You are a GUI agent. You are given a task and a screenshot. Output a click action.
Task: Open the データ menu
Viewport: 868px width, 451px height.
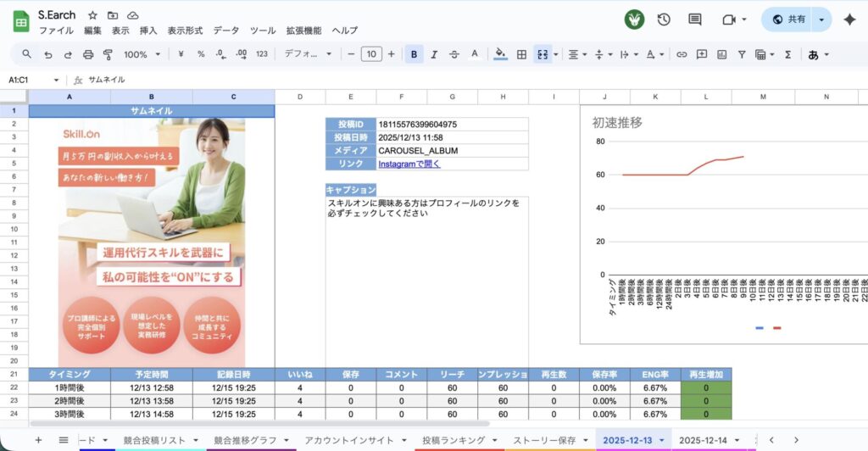[x=225, y=31]
